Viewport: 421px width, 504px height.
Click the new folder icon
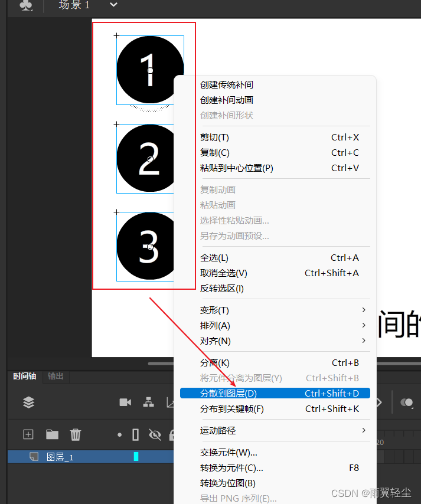[52, 434]
